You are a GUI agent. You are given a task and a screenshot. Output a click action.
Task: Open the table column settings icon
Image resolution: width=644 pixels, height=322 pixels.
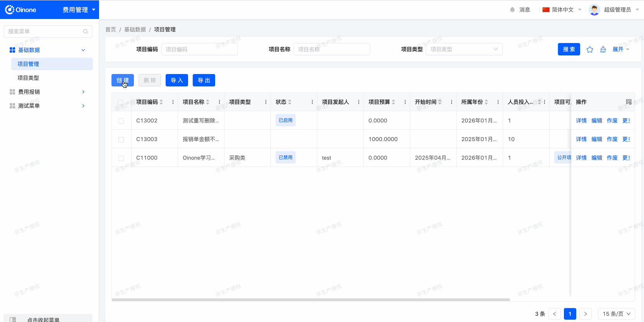(x=629, y=102)
